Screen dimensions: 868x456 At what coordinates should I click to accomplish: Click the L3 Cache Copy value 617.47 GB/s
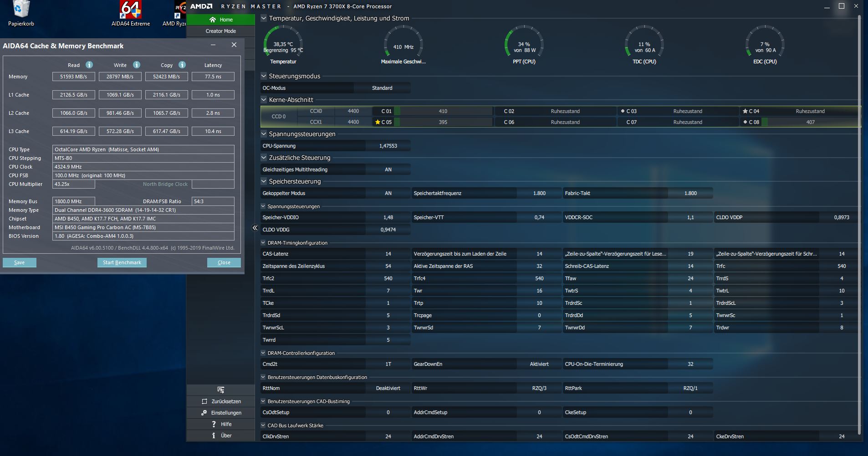pos(167,131)
